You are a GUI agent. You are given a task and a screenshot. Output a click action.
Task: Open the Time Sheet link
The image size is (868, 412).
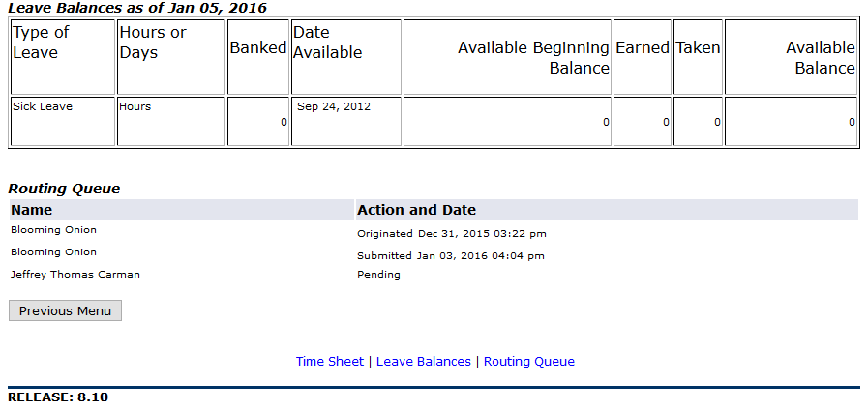click(330, 361)
